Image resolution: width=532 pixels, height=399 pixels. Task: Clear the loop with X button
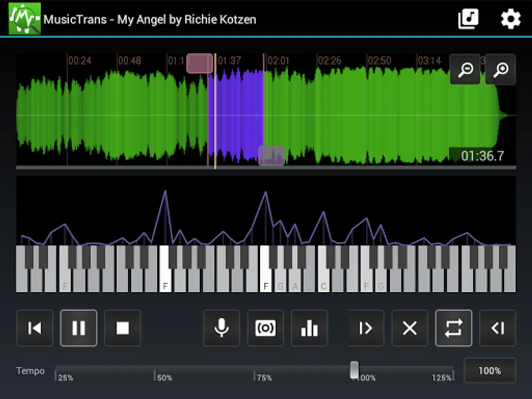click(x=410, y=328)
